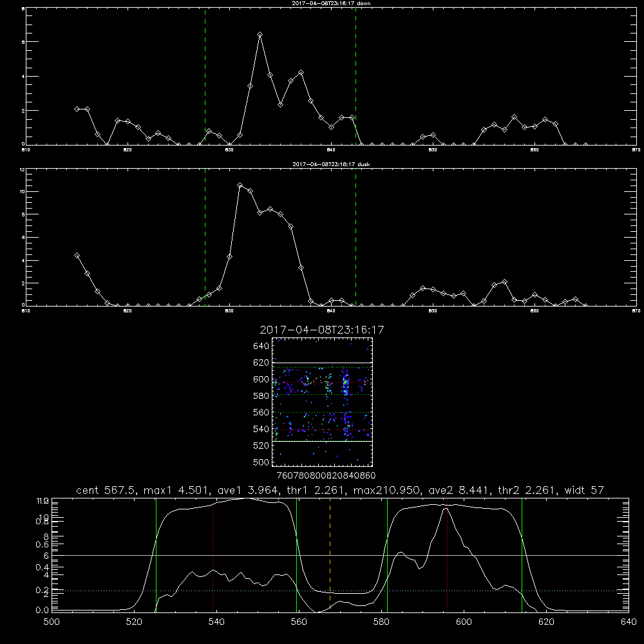Click x-axis label 640 of the bottom plot
This screenshot has height=644, width=644.
tap(629, 622)
